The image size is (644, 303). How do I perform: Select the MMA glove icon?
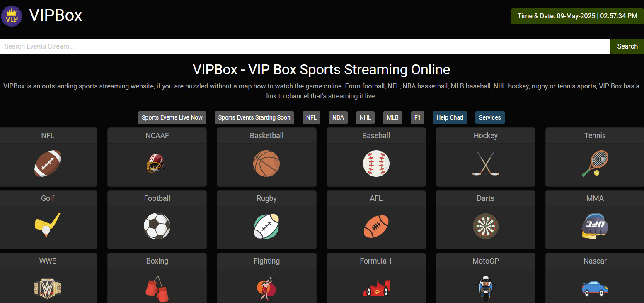pos(595,226)
